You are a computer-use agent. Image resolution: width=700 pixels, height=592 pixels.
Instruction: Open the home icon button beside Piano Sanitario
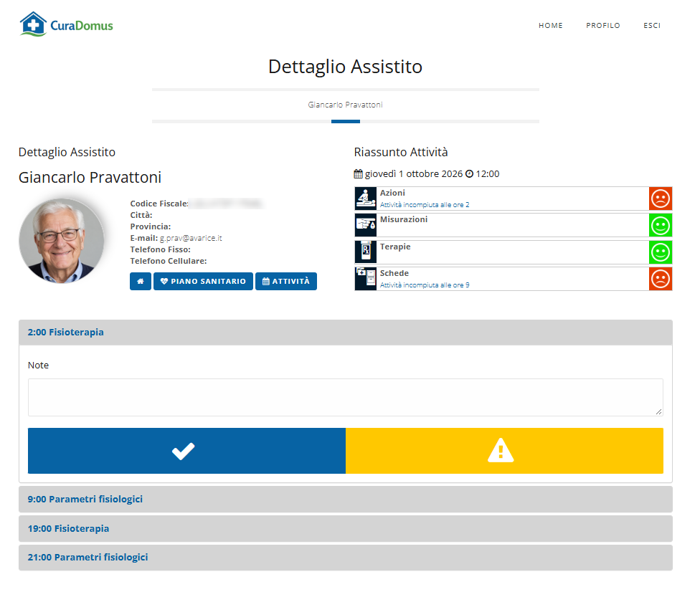click(x=141, y=282)
